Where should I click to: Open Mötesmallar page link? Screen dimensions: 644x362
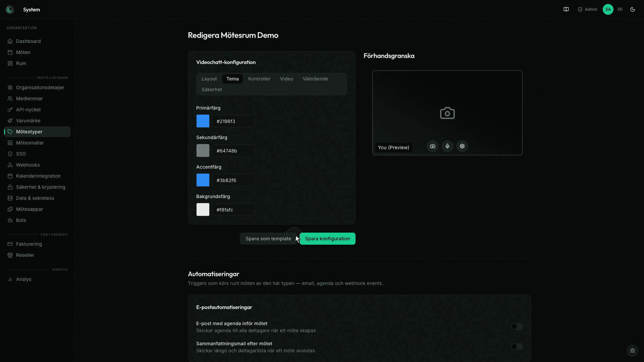[37, 143]
